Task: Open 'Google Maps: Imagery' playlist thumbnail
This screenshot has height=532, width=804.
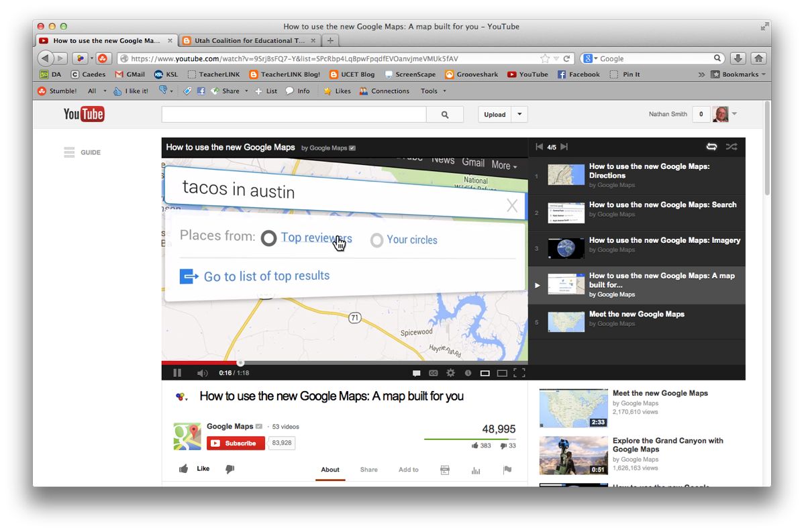Action: (x=566, y=248)
